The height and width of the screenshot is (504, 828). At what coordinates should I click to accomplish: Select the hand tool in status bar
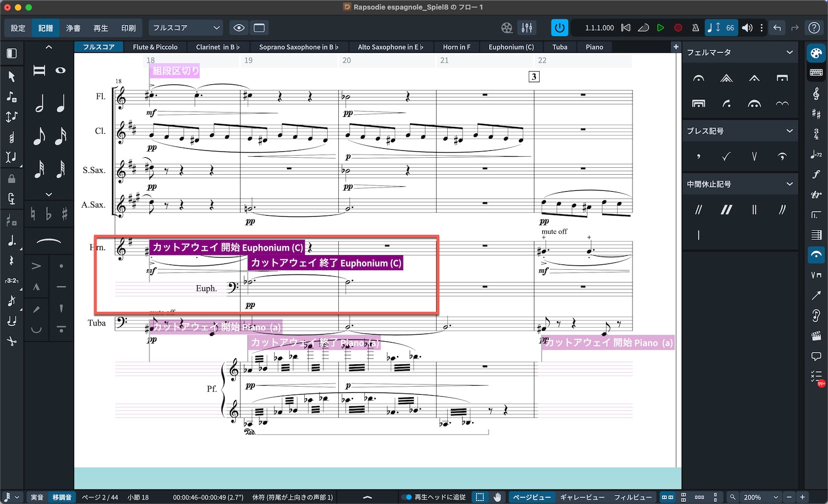497,497
